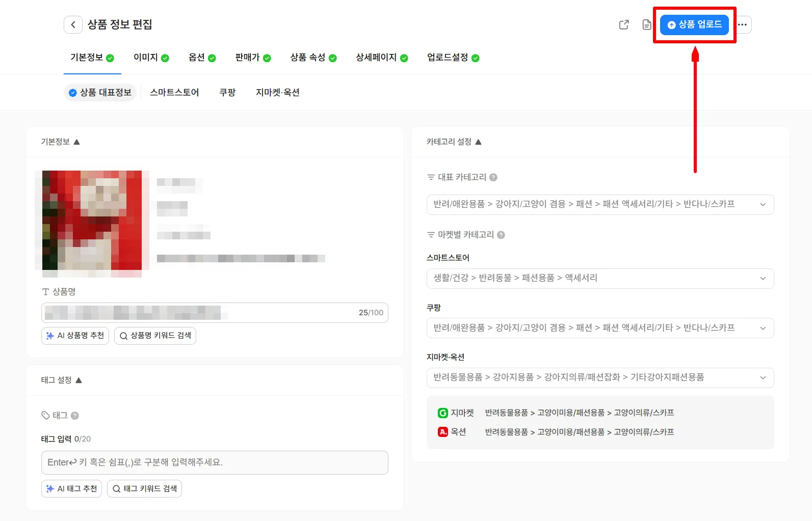
Task: Click the red 옥션 logo icon
Action: (x=443, y=432)
